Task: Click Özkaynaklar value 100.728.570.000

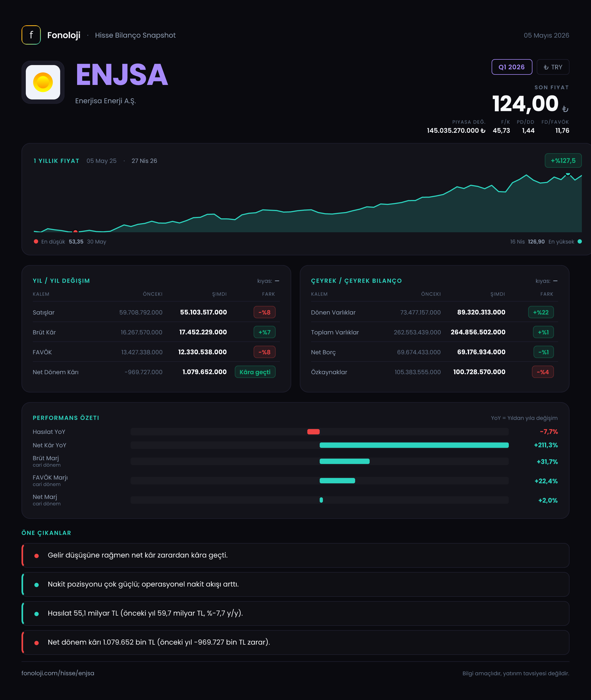Action: click(479, 372)
